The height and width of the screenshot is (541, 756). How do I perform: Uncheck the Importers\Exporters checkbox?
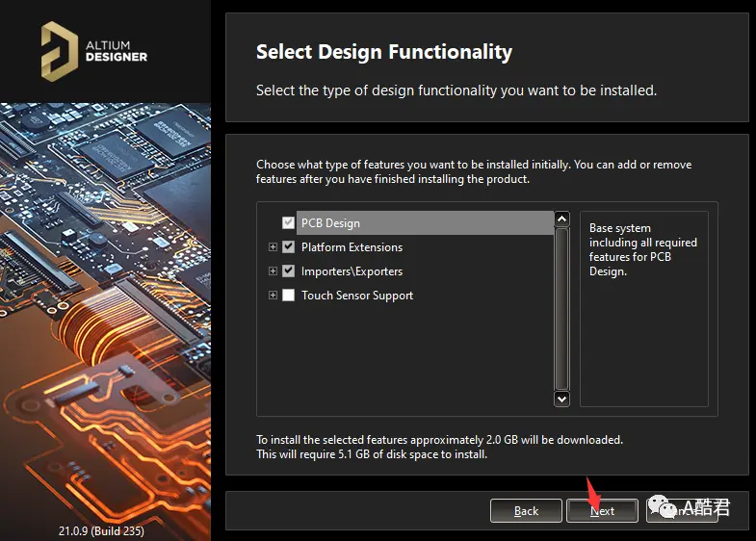pyautogui.click(x=288, y=270)
